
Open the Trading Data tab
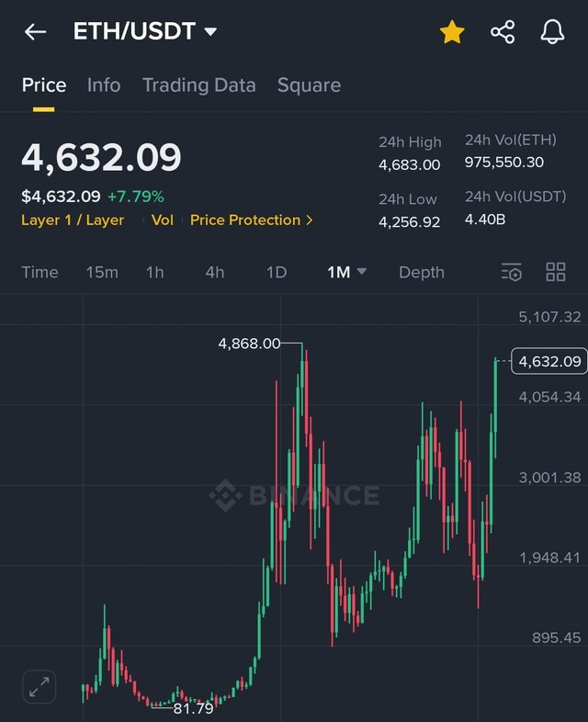tap(199, 85)
